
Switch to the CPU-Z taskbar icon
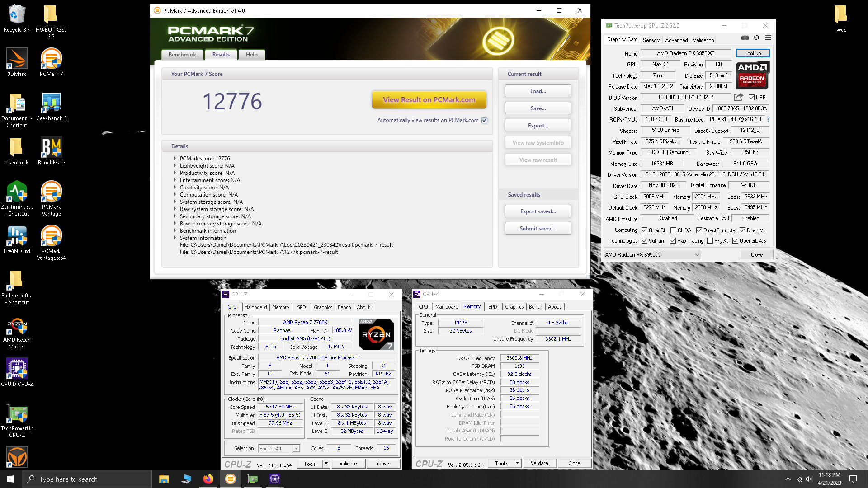274,479
